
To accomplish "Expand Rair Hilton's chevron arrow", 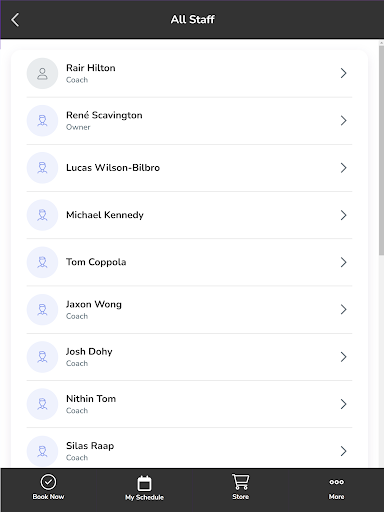I will 343,73.
